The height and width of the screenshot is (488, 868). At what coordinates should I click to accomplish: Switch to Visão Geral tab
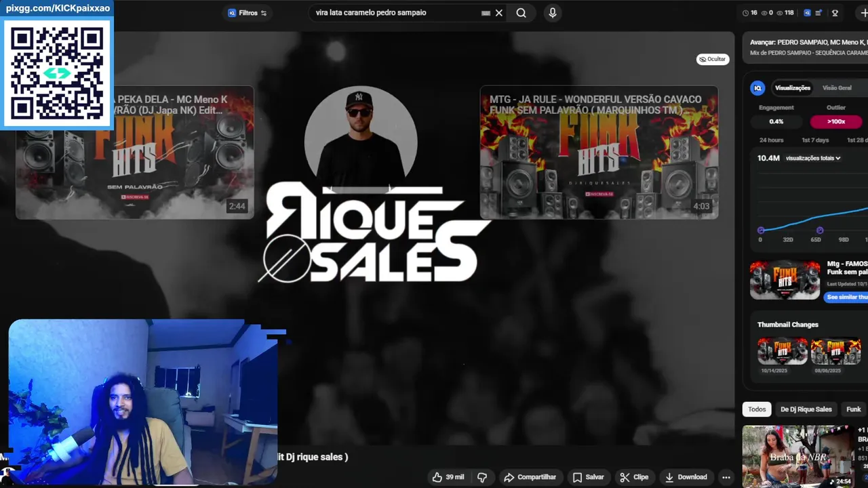point(837,88)
